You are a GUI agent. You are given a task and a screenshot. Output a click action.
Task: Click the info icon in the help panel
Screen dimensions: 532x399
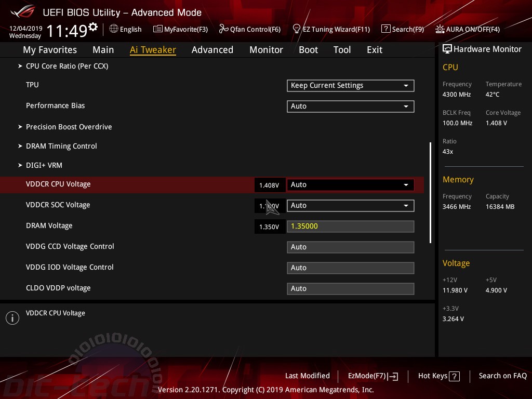[x=12, y=318]
